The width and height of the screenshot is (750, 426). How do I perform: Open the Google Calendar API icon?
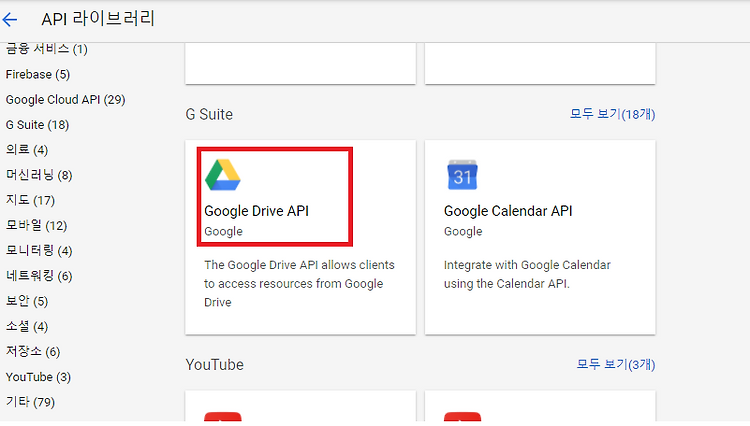(x=462, y=175)
